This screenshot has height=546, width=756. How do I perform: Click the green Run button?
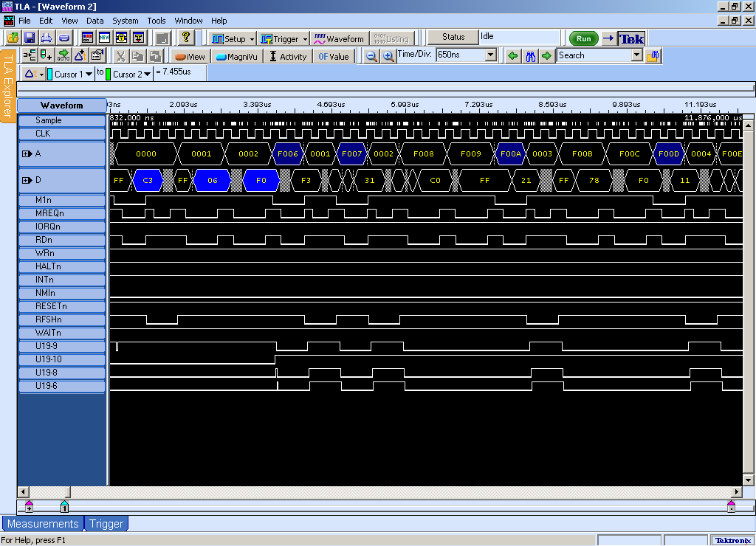pos(583,38)
